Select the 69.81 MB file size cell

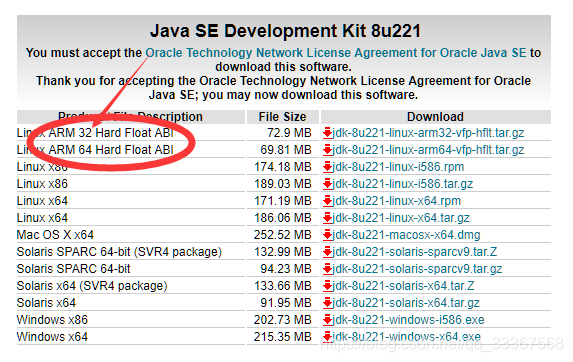point(286,150)
